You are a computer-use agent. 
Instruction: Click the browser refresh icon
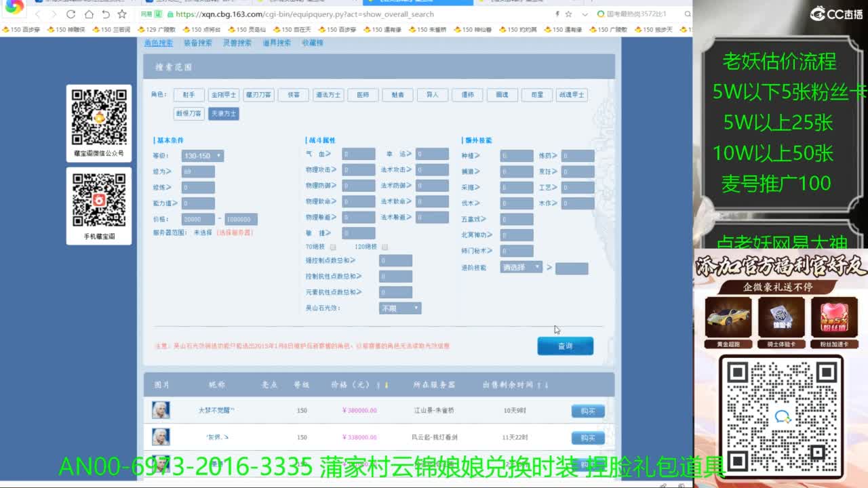click(x=71, y=14)
